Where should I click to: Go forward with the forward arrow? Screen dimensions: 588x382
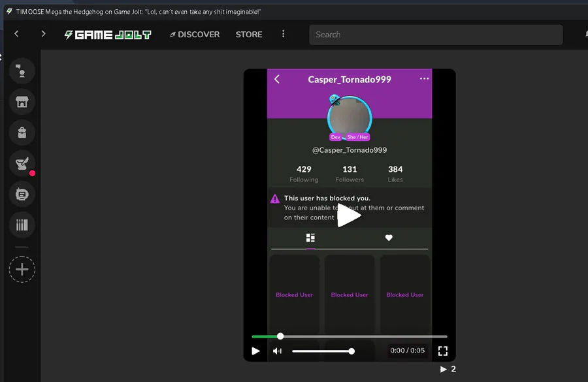click(44, 34)
